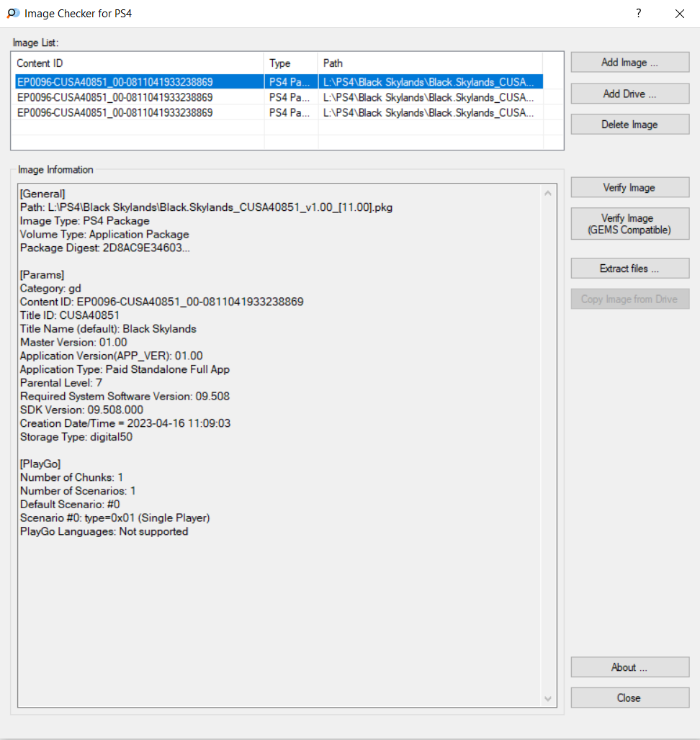Screen dimensions: 700x740
Task: Select the highlighted first image row
Action: coord(279,82)
